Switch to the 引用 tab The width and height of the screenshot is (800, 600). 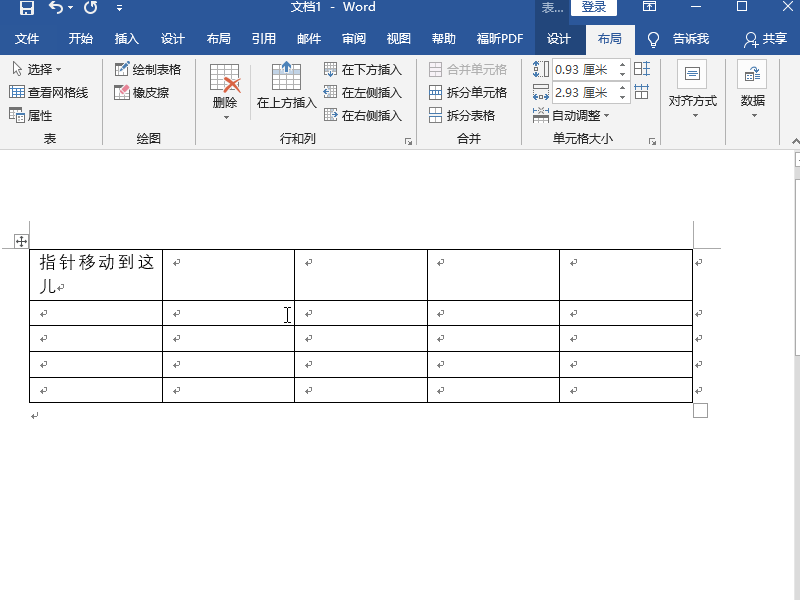[x=264, y=39]
